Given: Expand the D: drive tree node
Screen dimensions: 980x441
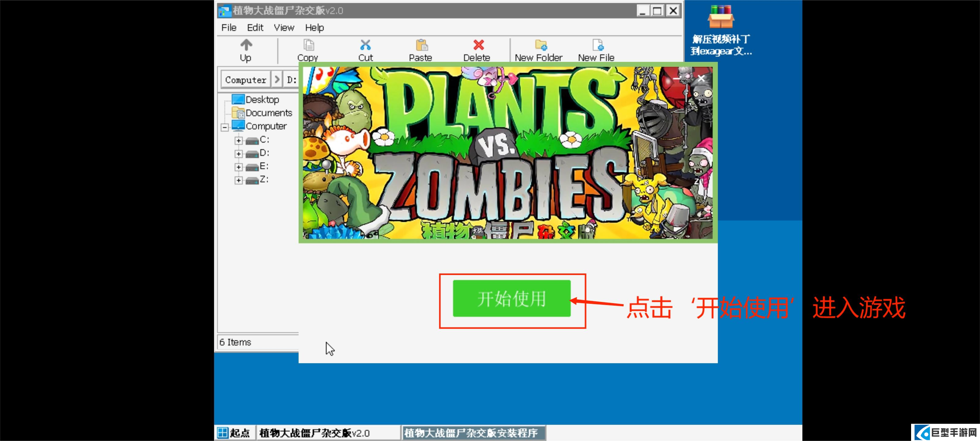Looking at the screenshot, I should 238,154.
